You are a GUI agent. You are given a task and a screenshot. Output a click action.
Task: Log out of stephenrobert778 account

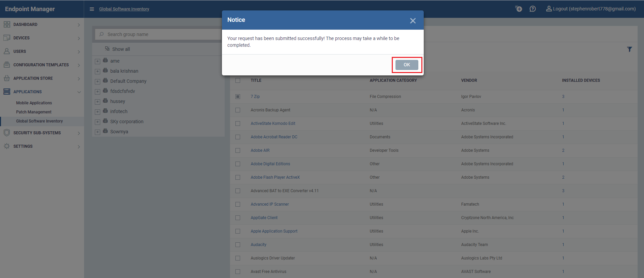pyautogui.click(x=591, y=9)
